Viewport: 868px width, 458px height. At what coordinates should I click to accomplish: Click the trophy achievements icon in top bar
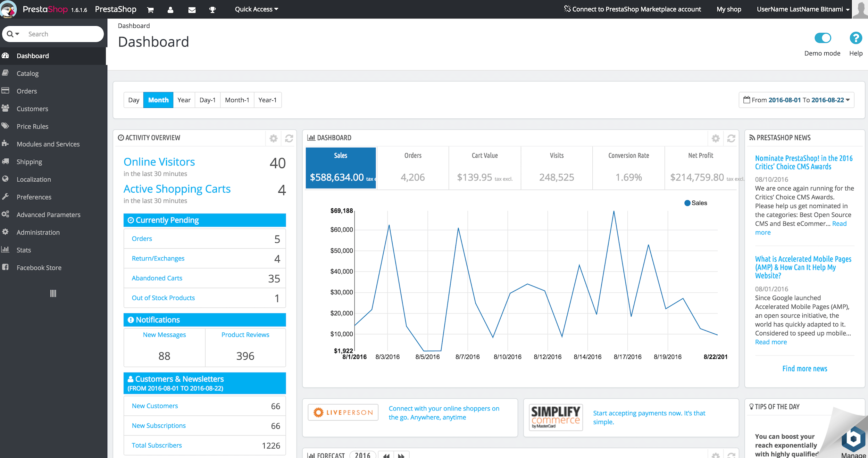point(212,9)
